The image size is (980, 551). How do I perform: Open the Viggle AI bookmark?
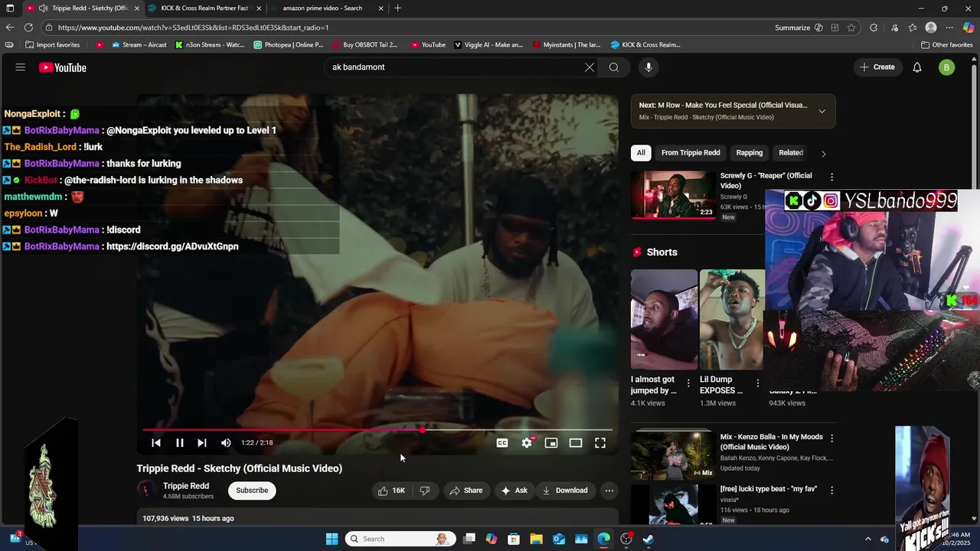coord(488,44)
